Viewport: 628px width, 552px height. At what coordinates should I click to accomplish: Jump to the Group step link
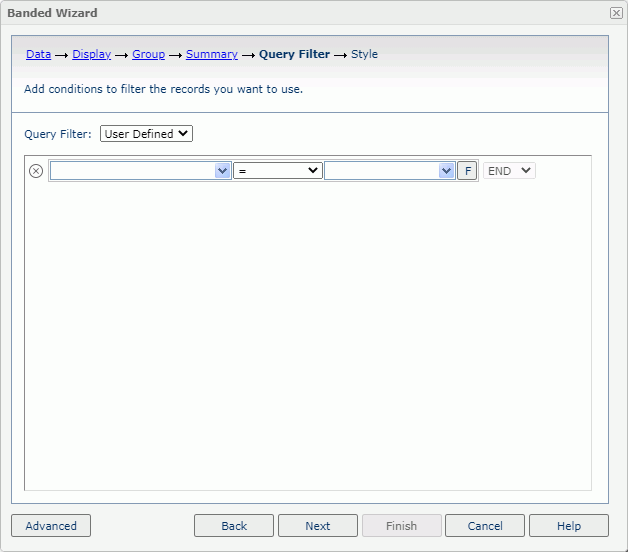(x=148, y=55)
